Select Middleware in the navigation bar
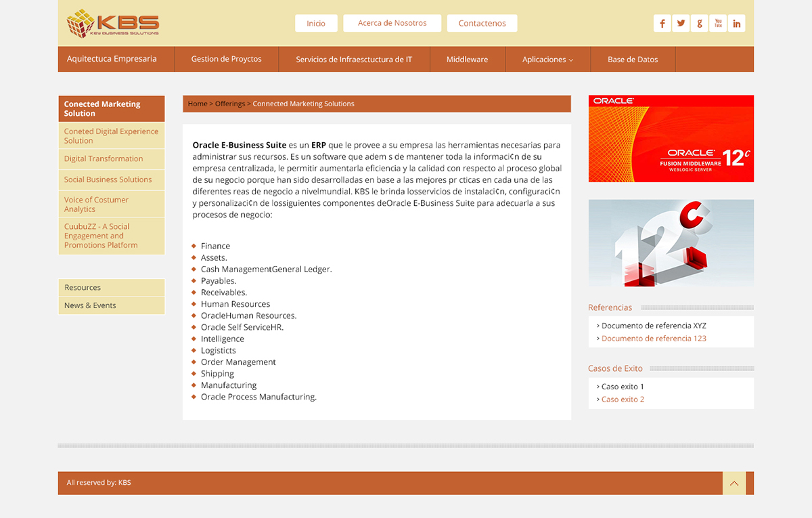812x518 pixels. [x=468, y=59]
